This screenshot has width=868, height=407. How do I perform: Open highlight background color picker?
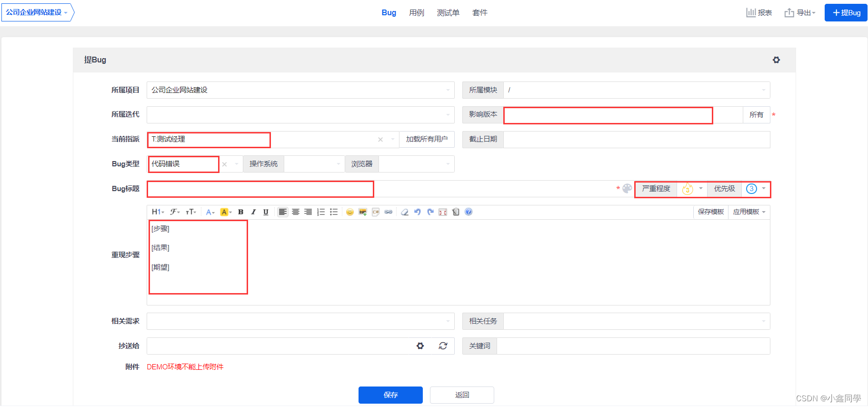[x=226, y=212]
